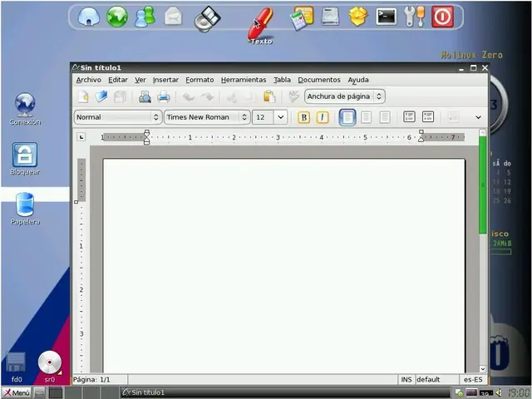Image resolution: width=532 pixels, height=399 pixels.
Task: Click the font size 12 field
Action: point(263,117)
